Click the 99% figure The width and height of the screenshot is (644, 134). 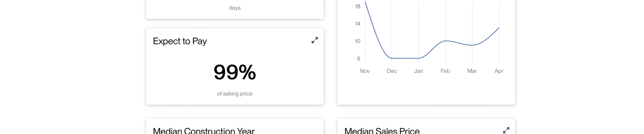[x=235, y=72]
